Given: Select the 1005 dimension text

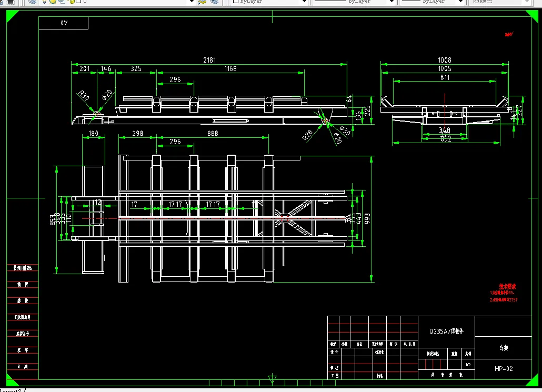Looking at the screenshot, I should click(x=445, y=68).
